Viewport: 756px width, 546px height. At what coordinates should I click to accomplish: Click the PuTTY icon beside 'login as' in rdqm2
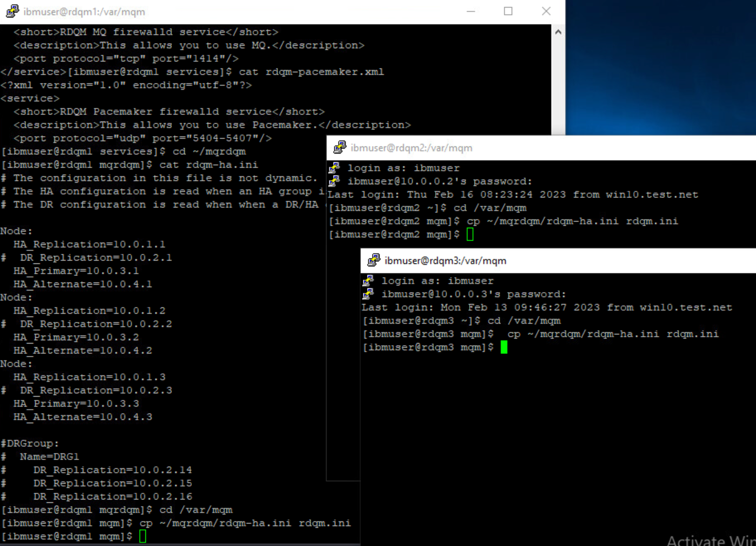[x=334, y=167]
